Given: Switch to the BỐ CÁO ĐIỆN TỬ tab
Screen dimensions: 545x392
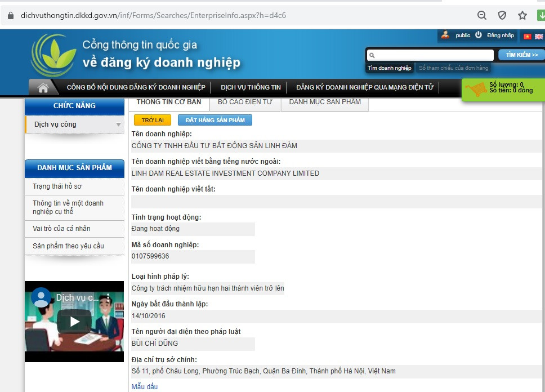Looking at the screenshot, I should pyautogui.click(x=245, y=102).
